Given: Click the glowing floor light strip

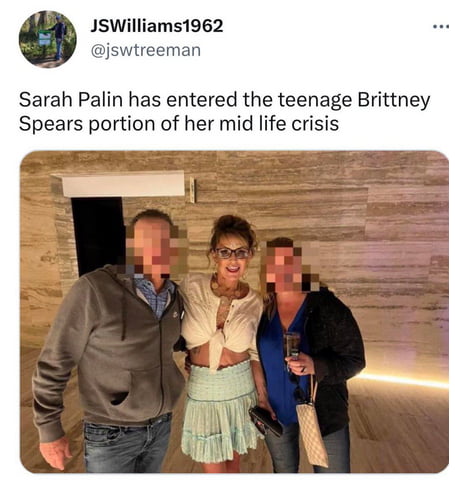Looking at the screenshot, I should 404,381.
